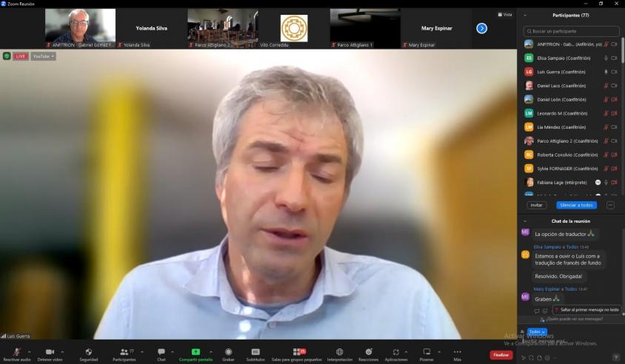The height and width of the screenshot is (364, 625).
Task: Toggle Elisa Sampaio's microphone in participant list
Action: point(606,58)
